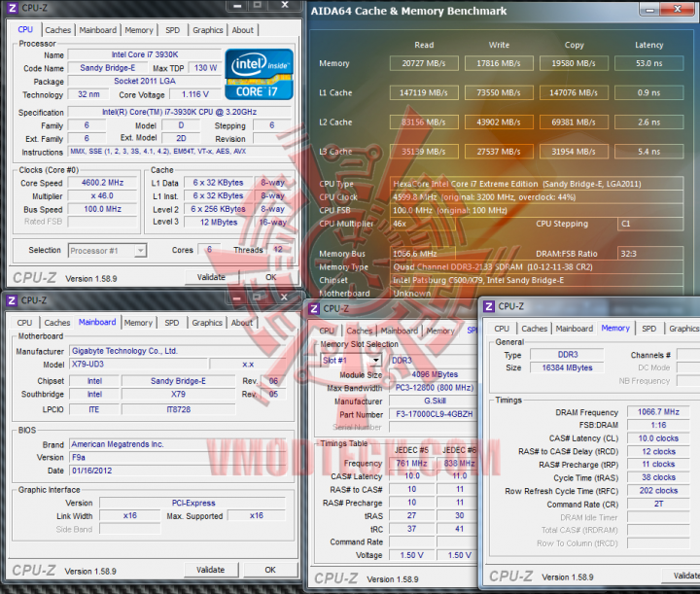Click OK in the CPU tab window
Image resolution: width=700 pixels, height=594 pixels.
click(x=271, y=277)
